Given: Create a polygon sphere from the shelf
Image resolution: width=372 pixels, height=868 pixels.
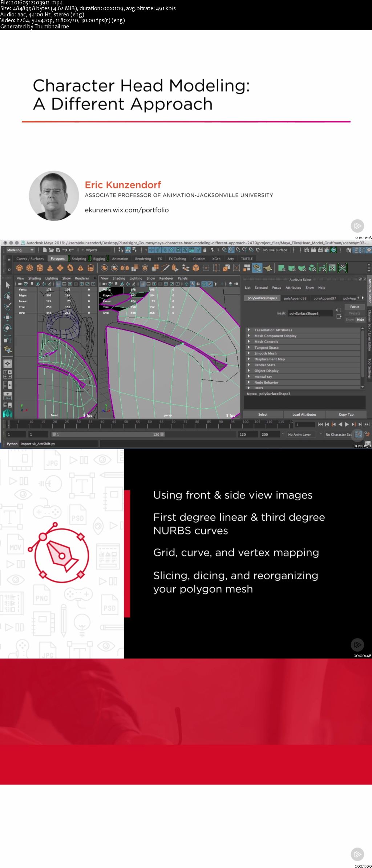Looking at the screenshot, I should (x=20, y=268).
